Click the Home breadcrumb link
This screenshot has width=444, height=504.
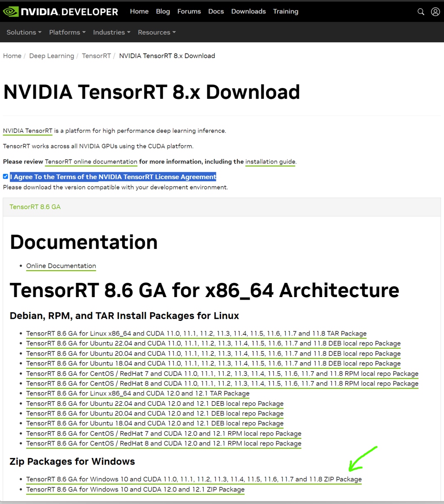pos(12,56)
